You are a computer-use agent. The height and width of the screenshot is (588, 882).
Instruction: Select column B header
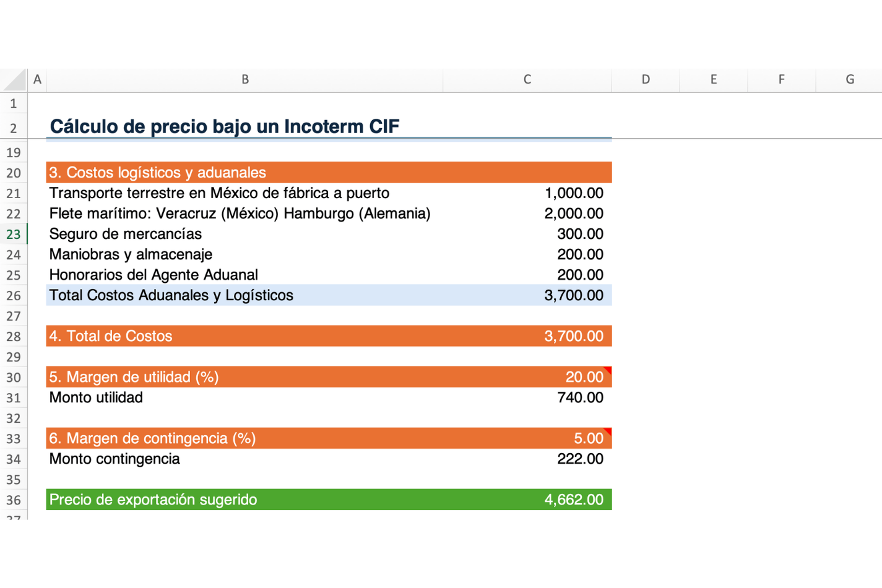coord(244,80)
